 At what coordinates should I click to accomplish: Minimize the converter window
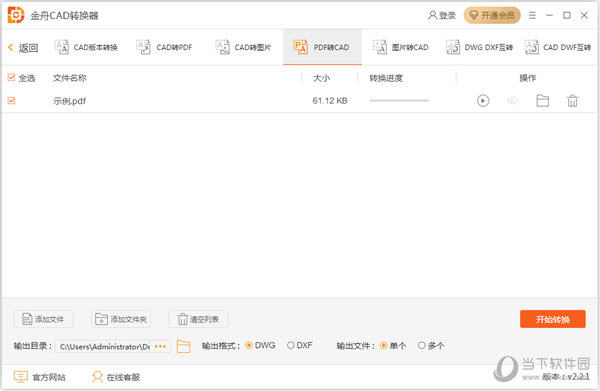click(549, 15)
